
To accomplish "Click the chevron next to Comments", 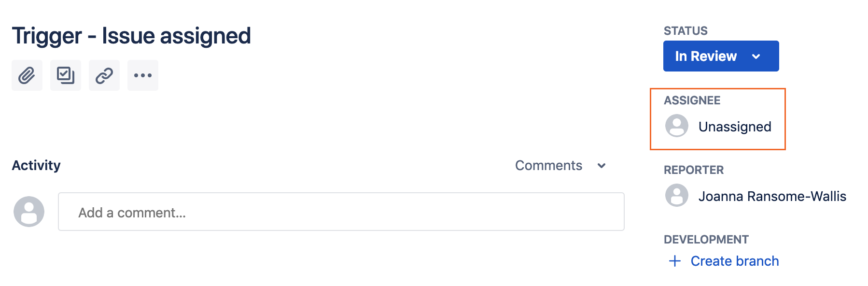I will (602, 166).
